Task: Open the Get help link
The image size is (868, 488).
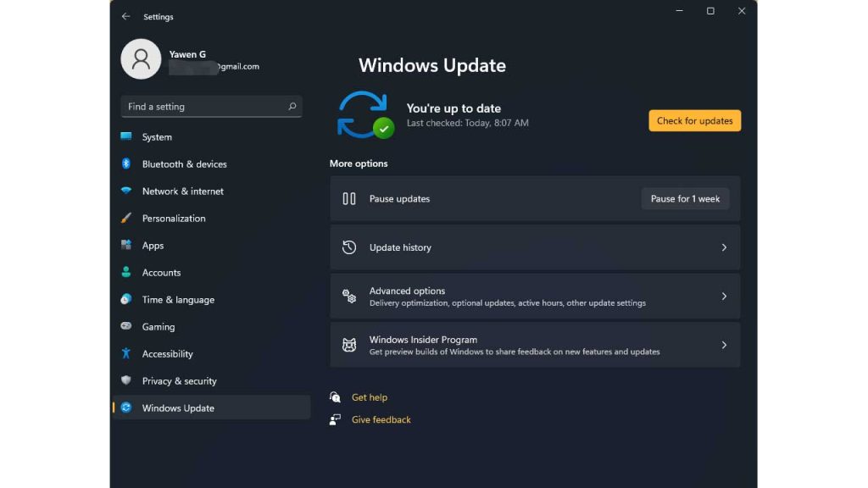Action: click(370, 397)
